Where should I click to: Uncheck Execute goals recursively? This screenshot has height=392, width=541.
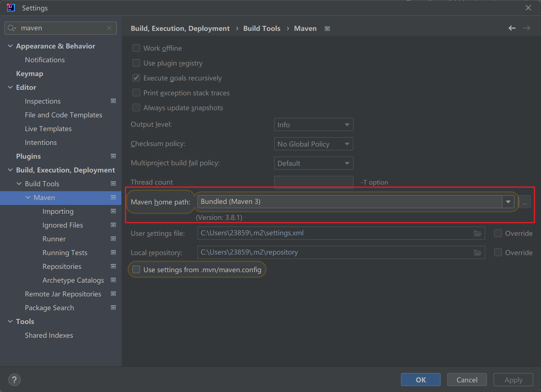(136, 78)
